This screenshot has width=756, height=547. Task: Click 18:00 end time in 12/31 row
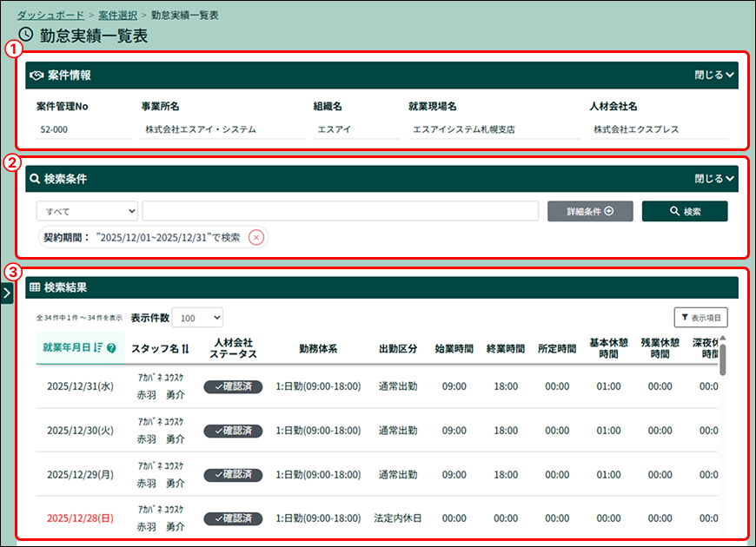(506, 386)
